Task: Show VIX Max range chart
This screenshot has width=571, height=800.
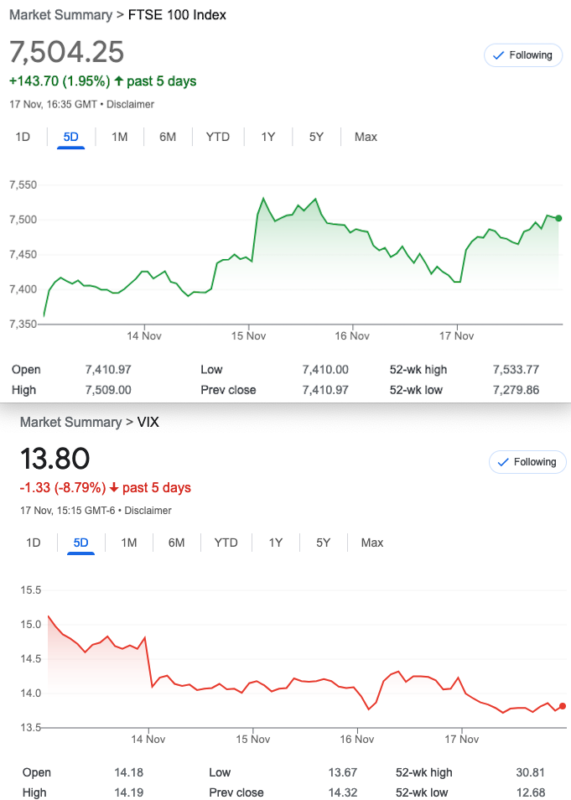Action: click(x=372, y=542)
